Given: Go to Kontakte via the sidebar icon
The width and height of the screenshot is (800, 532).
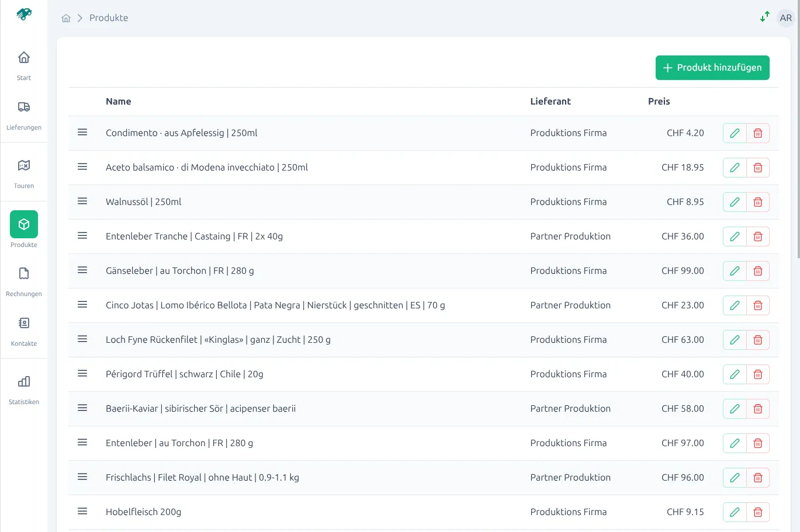Looking at the screenshot, I should coord(23,329).
